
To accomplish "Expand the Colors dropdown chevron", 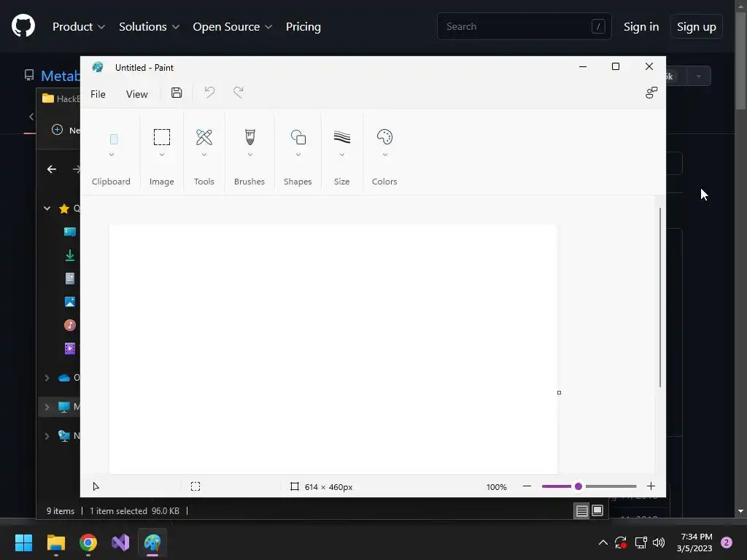I will pos(385,155).
